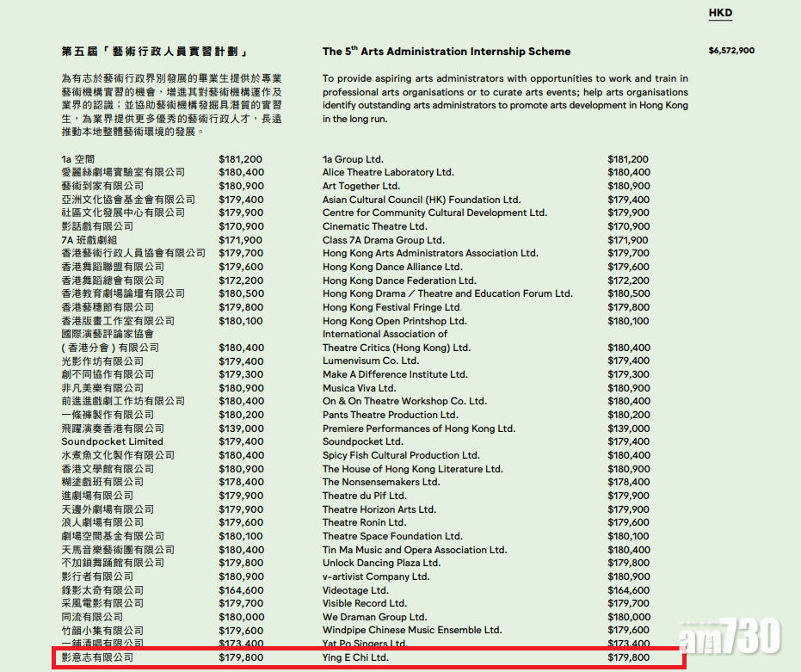Select Hong Kong Dance Alliance Ltd.

point(392,267)
